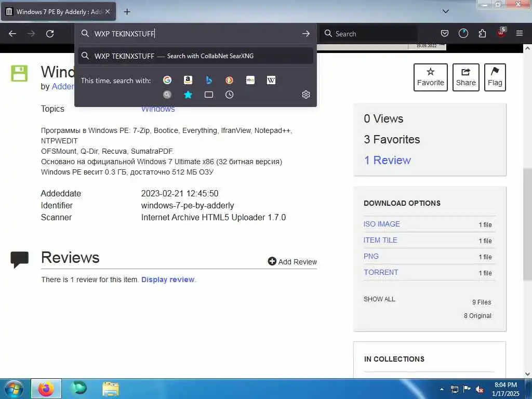Open the uploader link after 'by'
The height and width of the screenshot is (399, 532).
(x=63, y=87)
